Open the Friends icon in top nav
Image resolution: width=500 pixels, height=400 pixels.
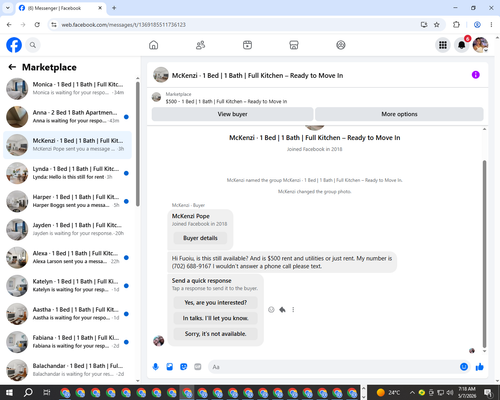pos(200,45)
